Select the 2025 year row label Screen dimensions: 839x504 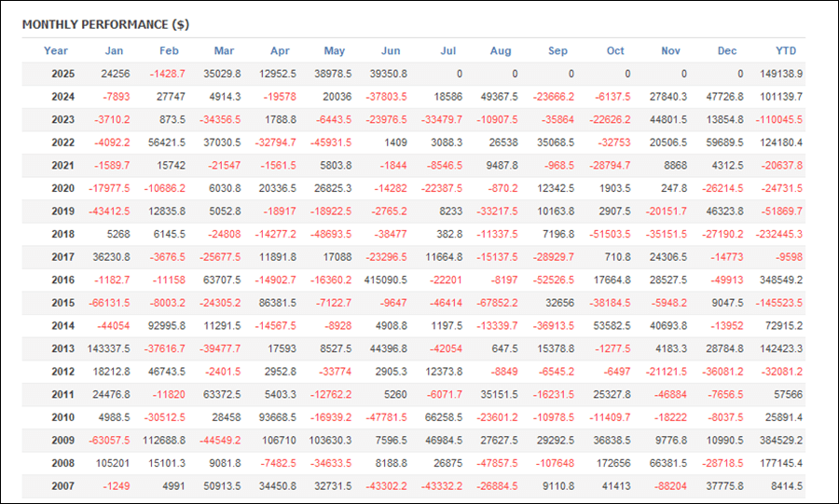click(63, 74)
